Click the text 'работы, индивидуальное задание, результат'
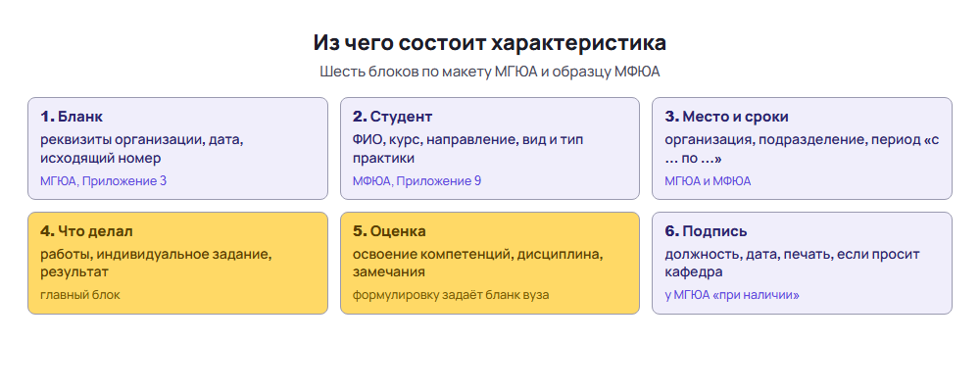Image resolution: width=980 pixels, height=392 pixels. (156, 264)
